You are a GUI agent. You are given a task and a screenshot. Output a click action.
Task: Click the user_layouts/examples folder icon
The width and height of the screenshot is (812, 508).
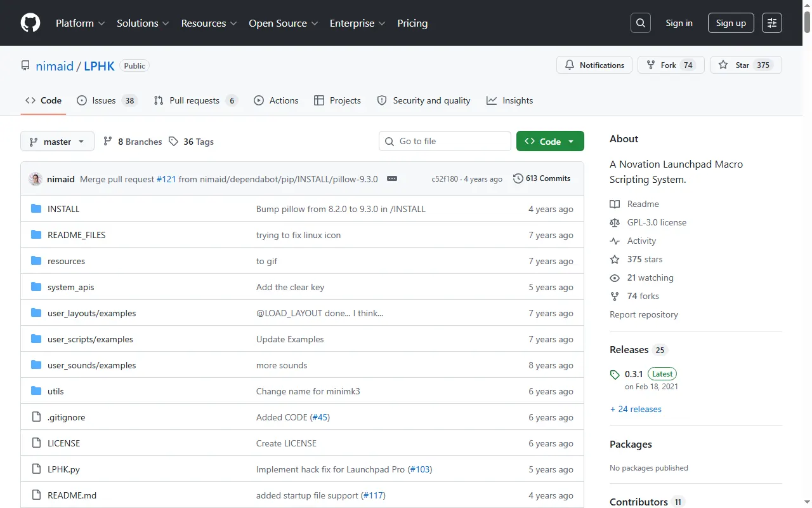coord(36,313)
